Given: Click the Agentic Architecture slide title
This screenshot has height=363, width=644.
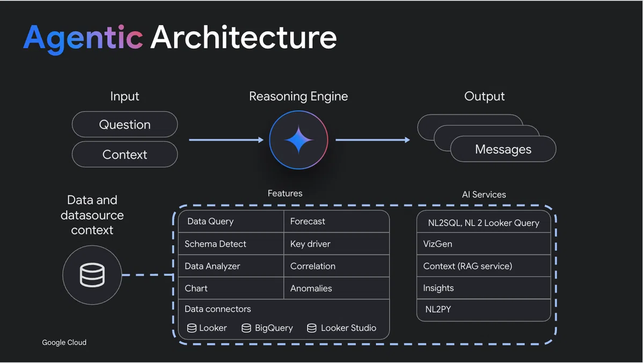Looking at the screenshot, I should pyautogui.click(x=180, y=38).
